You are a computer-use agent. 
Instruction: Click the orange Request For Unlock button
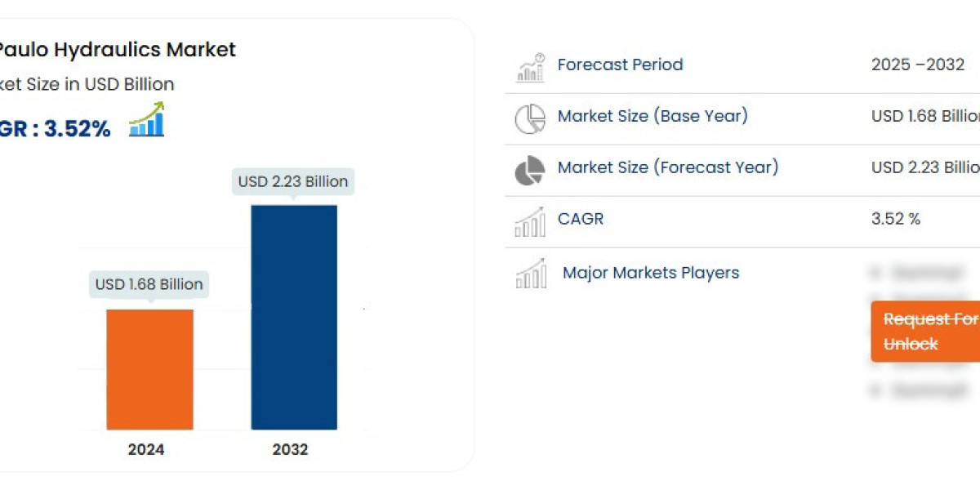pos(925,332)
